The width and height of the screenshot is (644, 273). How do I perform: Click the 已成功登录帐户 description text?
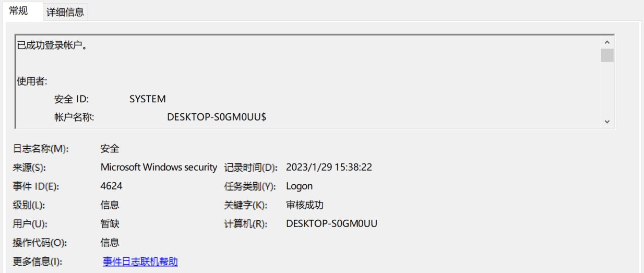(x=52, y=45)
